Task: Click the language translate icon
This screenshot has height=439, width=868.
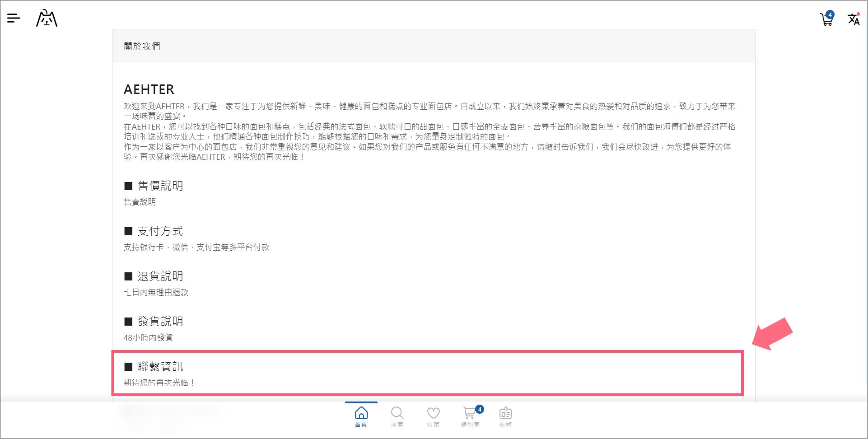Action: tap(853, 19)
